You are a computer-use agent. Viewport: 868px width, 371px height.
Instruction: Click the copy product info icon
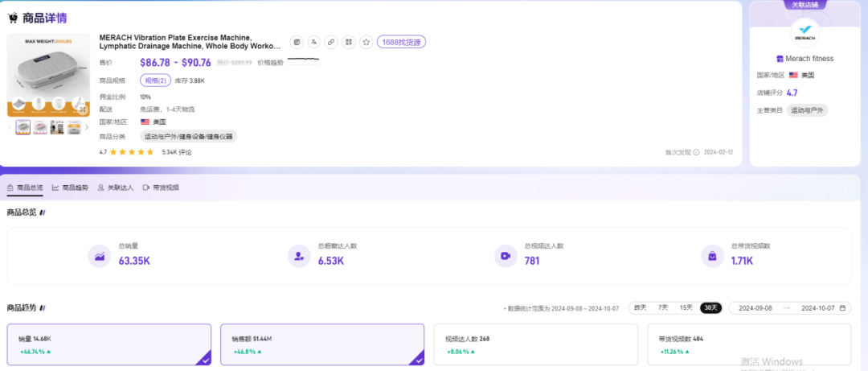coord(297,42)
